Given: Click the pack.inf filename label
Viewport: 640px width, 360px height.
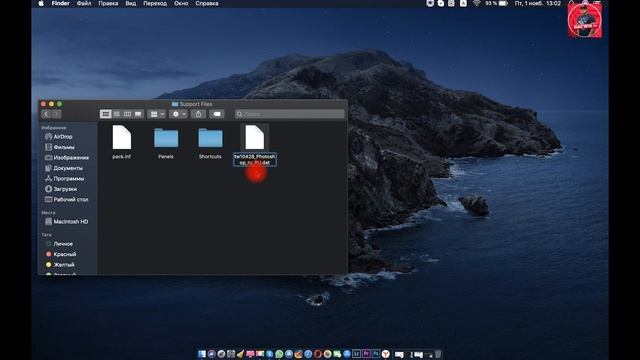Looking at the screenshot, I should coord(122,156).
